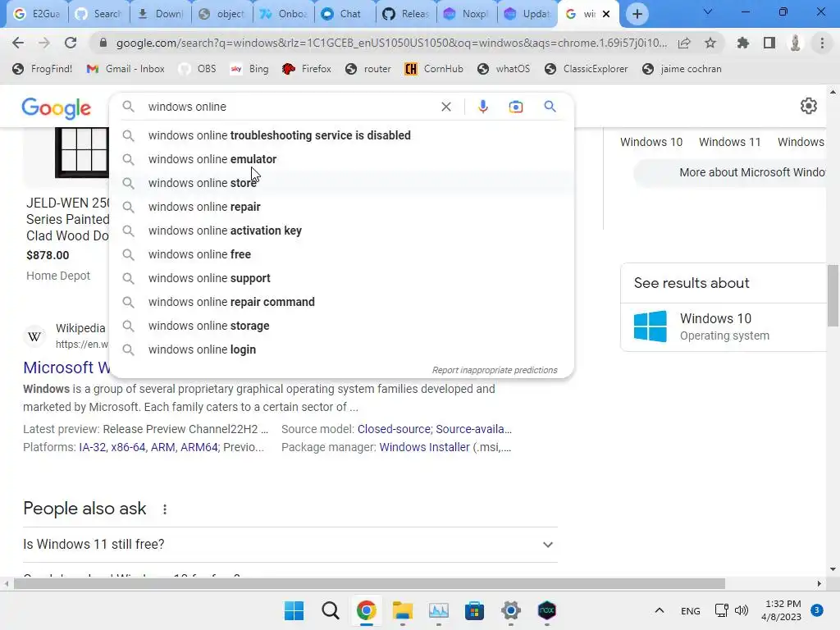Viewport: 840px width, 630px height.
Task: Open the Windows Start button
Action: pos(294,610)
